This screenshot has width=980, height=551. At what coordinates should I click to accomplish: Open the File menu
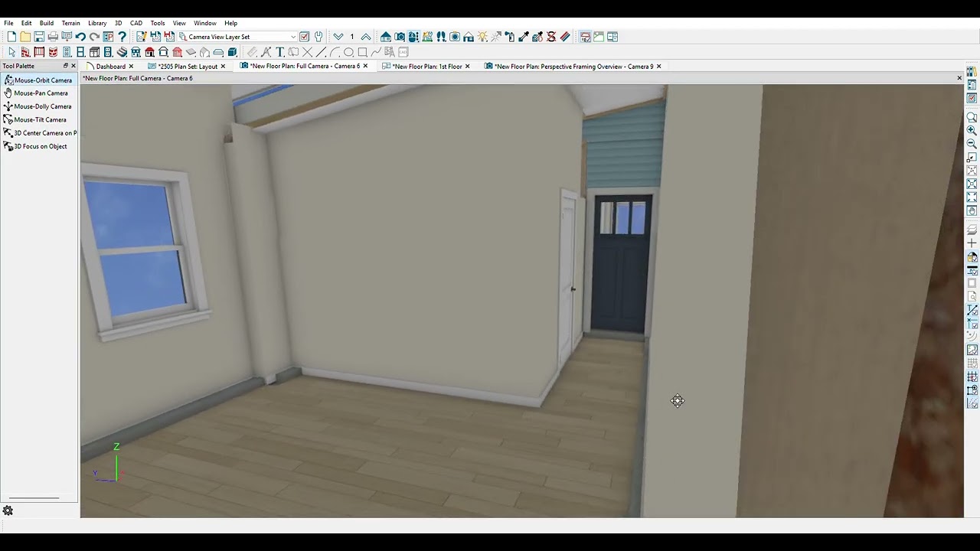(8, 23)
